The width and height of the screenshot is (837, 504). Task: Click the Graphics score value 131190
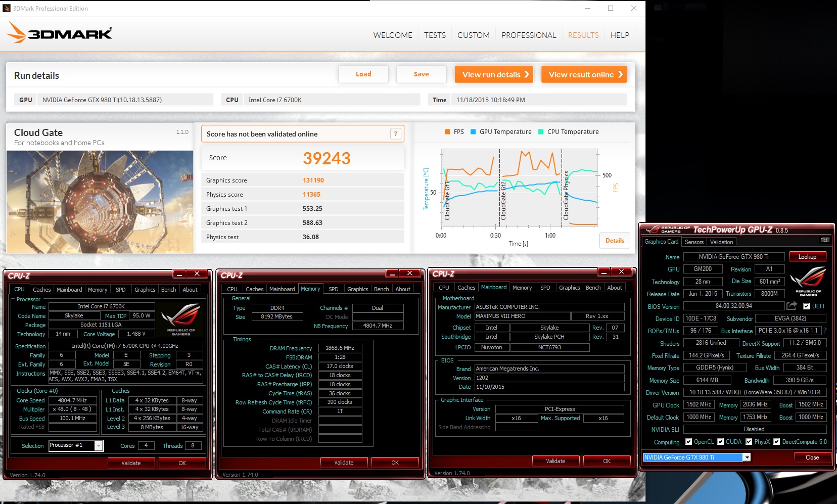click(313, 180)
